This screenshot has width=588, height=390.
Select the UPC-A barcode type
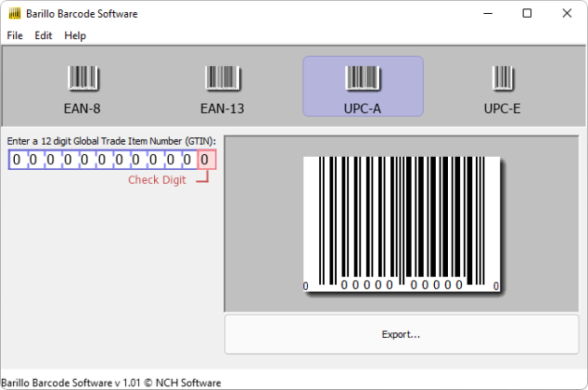363,86
